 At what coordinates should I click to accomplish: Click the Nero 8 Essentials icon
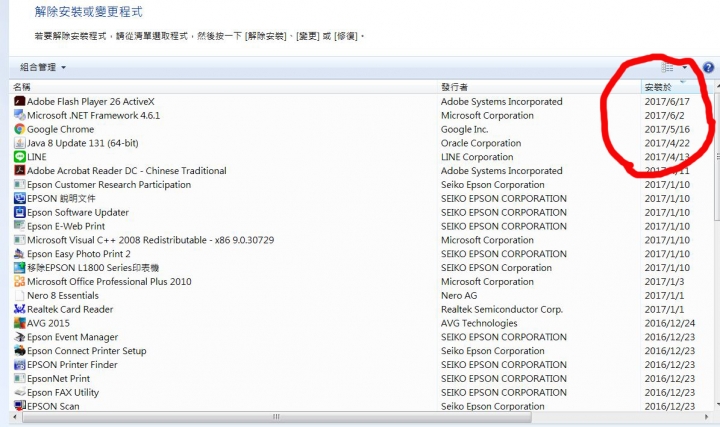click(19, 295)
